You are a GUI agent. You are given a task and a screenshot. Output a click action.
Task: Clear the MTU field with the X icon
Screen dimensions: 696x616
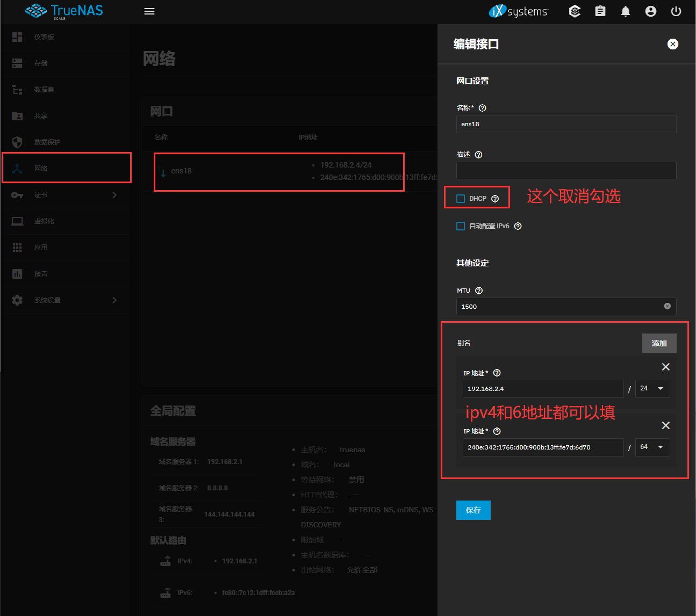pos(667,306)
